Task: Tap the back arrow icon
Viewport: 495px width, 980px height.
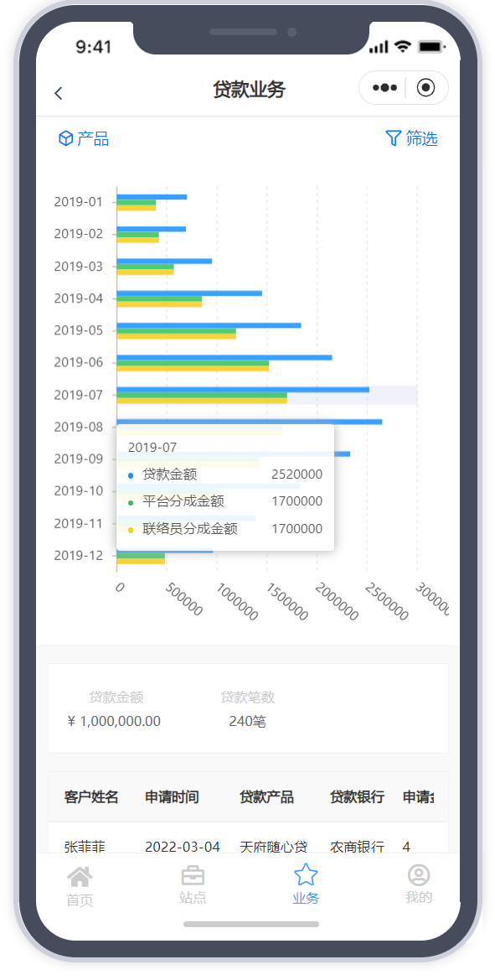Action: [58, 93]
